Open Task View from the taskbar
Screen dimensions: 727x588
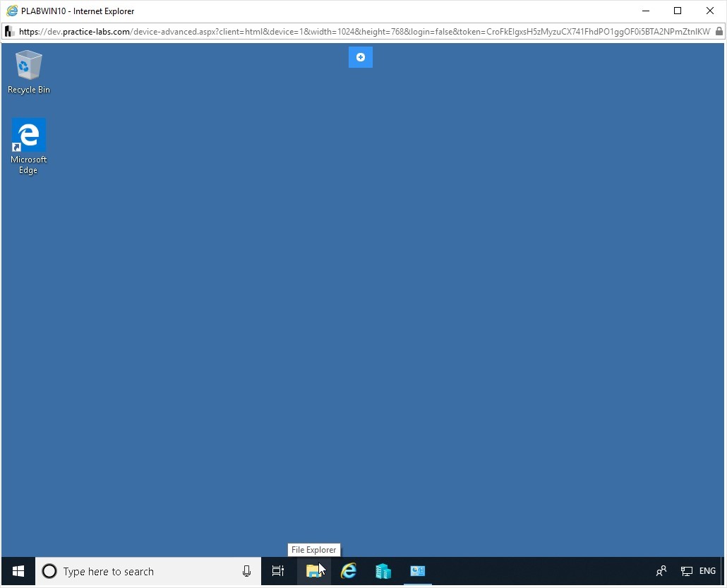click(x=277, y=571)
